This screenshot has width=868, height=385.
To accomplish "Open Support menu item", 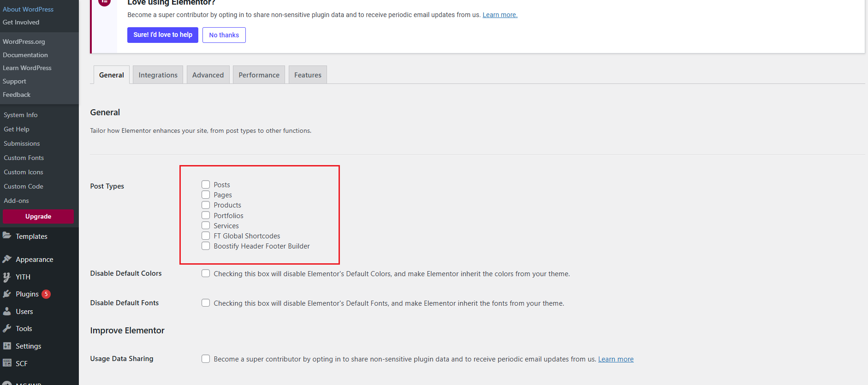I will tap(14, 81).
